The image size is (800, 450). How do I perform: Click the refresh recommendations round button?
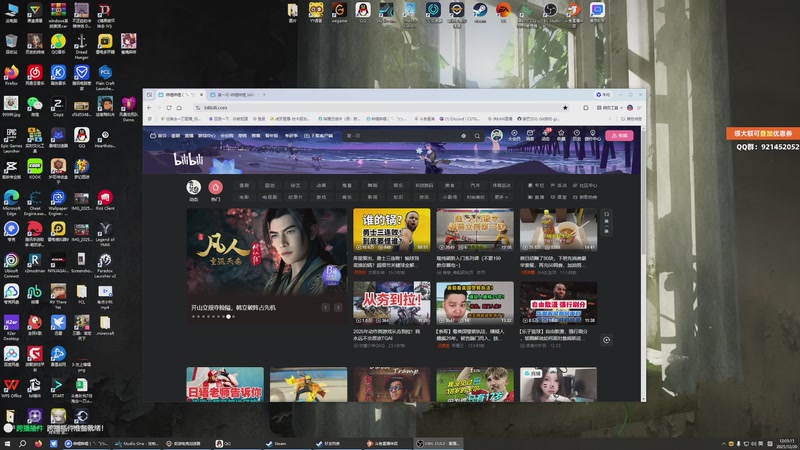(x=606, y=340)
